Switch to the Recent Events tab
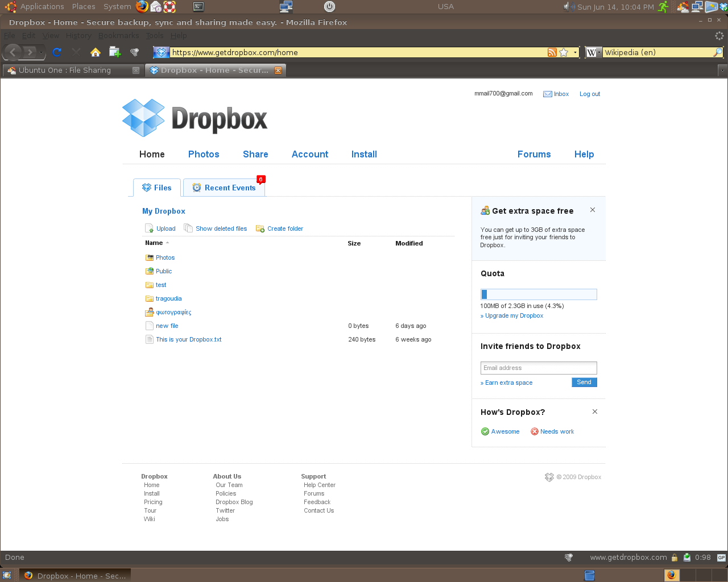Screen dimensions: 728x582 (x=224, y=188)
